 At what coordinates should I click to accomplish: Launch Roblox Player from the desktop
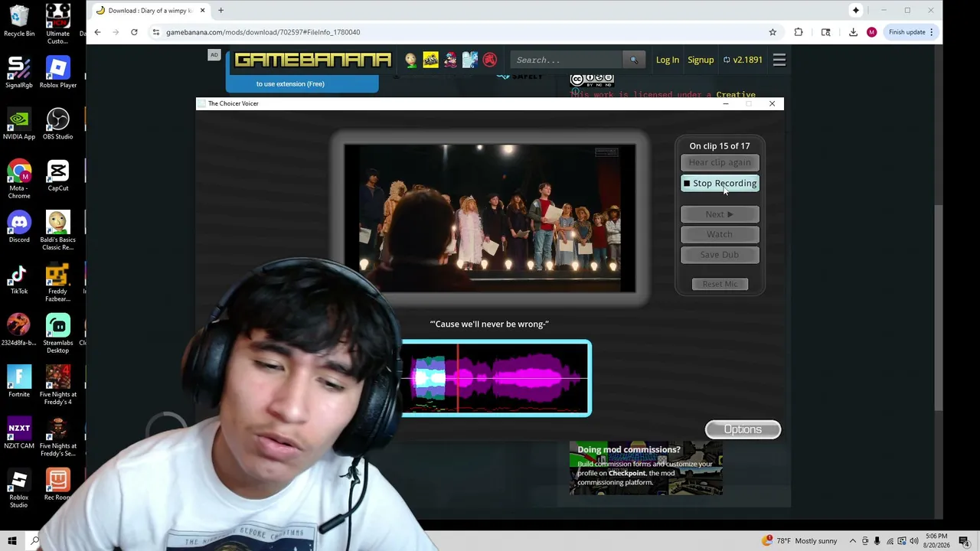[x=57, y=72]
